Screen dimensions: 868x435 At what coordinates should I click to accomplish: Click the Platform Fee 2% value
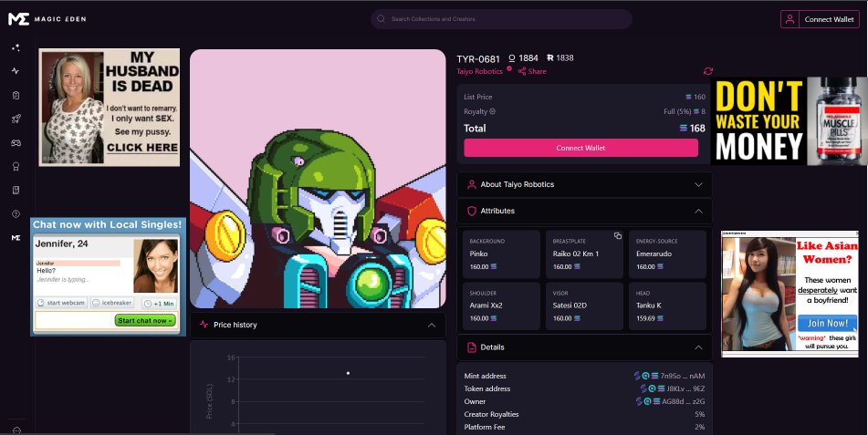pyautogui.click(x=700, y=427)
